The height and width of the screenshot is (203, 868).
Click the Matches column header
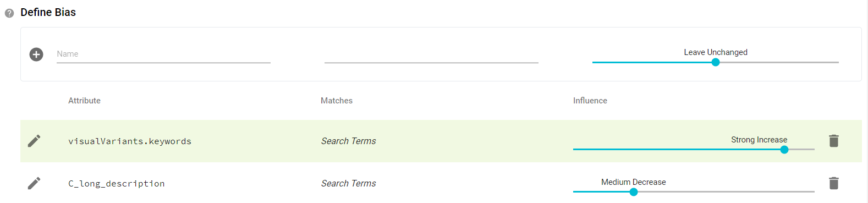pos(337,101)
